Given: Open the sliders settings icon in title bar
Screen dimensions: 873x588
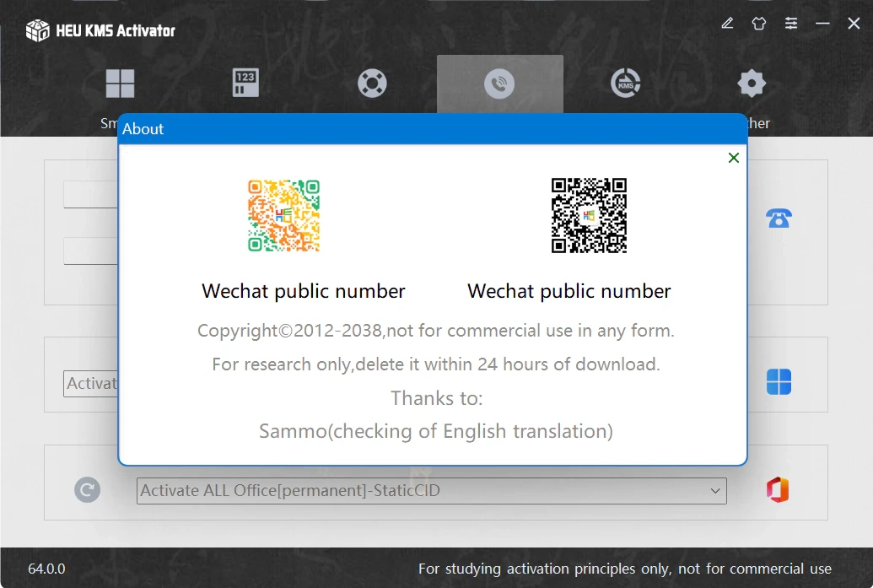Looking at the screenshot, I should (x=791, y=24).
